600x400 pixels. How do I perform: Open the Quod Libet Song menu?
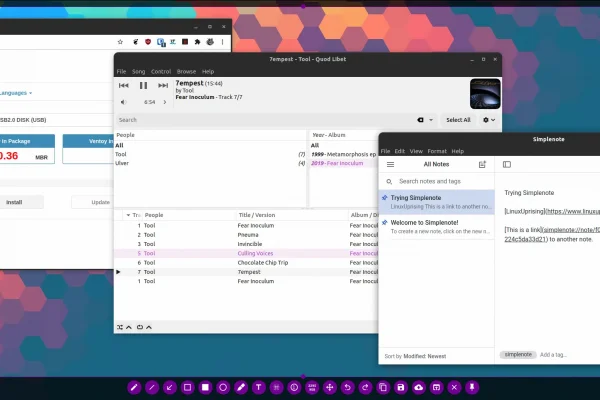point(139,72)
